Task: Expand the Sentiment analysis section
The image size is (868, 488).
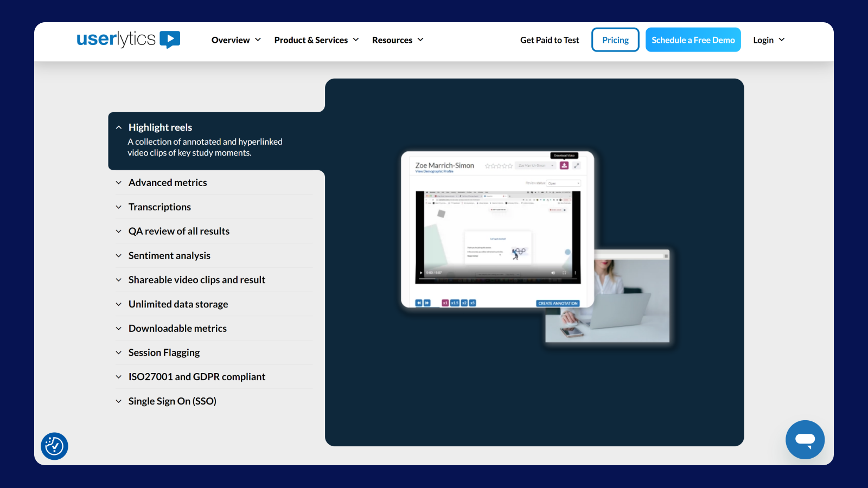Action: click(169, 255)
